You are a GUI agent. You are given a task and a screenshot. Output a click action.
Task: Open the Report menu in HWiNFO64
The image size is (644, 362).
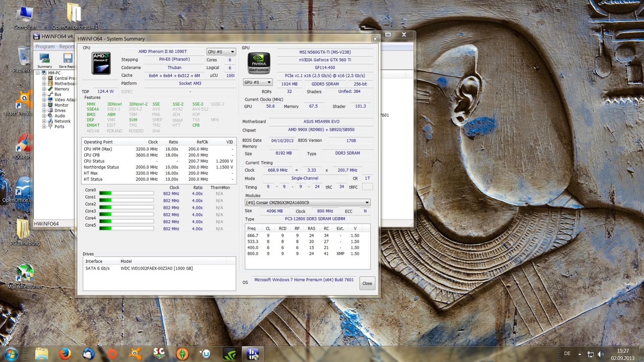coord(66,47)
